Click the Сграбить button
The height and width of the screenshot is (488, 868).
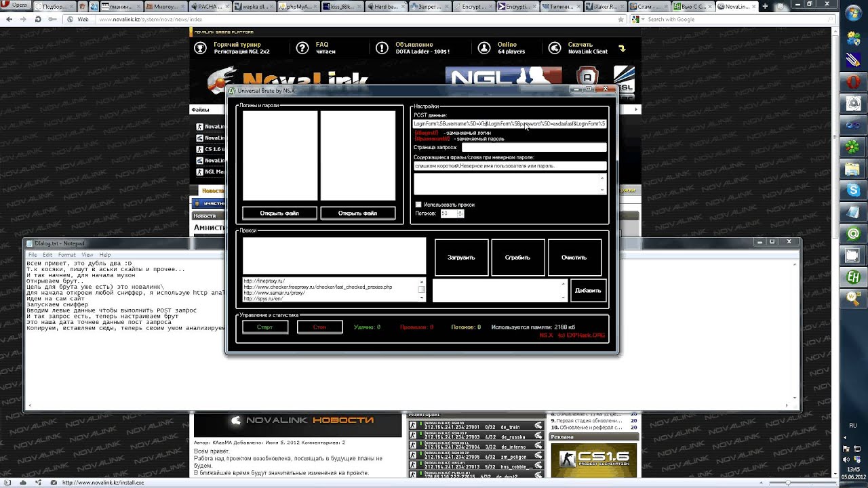[x=517, y=258]
